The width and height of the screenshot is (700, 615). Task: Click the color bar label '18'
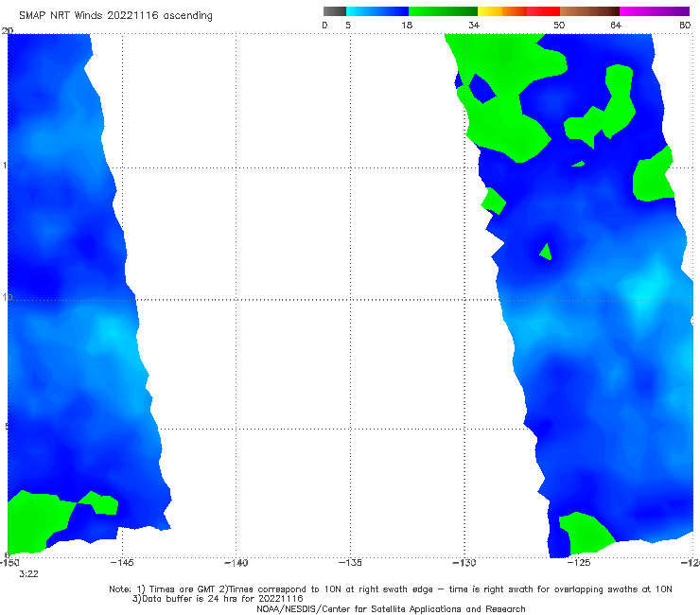407,25
